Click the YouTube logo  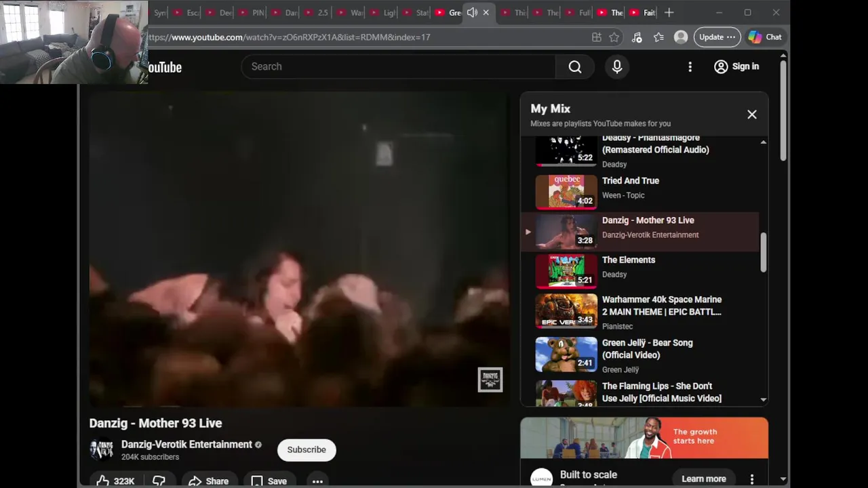pyautogui.click(x=165, y=67)
